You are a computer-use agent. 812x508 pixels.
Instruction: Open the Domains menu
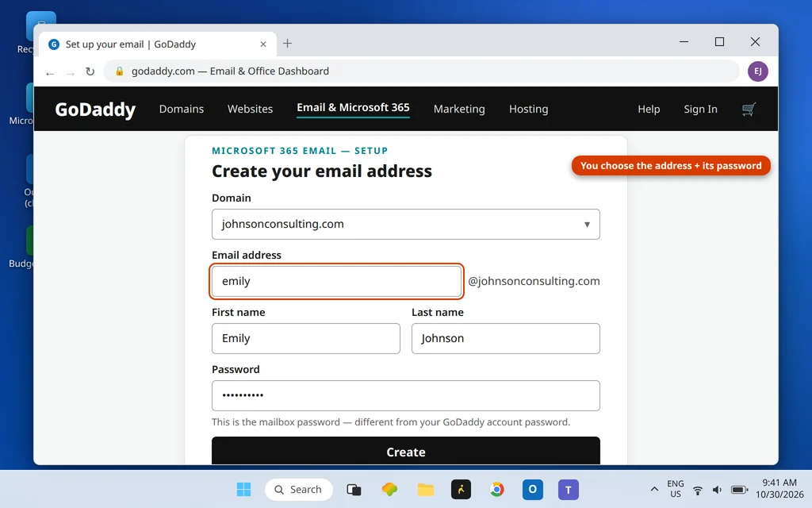(182, 109)
